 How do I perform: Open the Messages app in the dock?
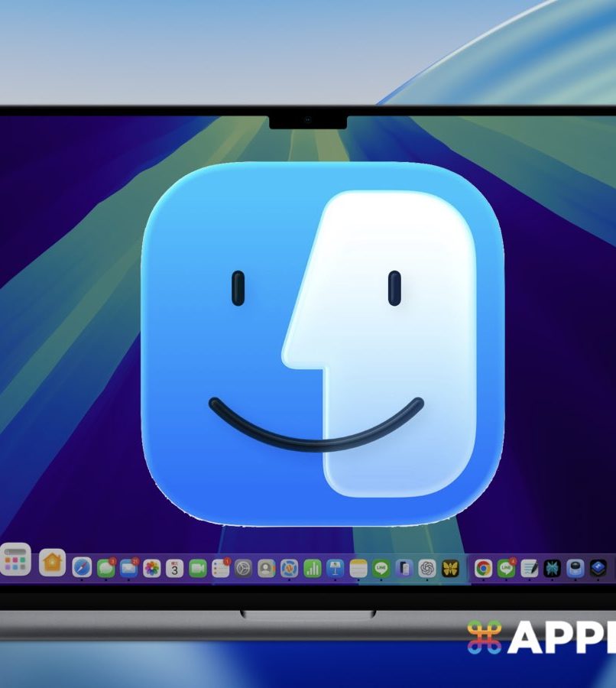pos(105,568)
